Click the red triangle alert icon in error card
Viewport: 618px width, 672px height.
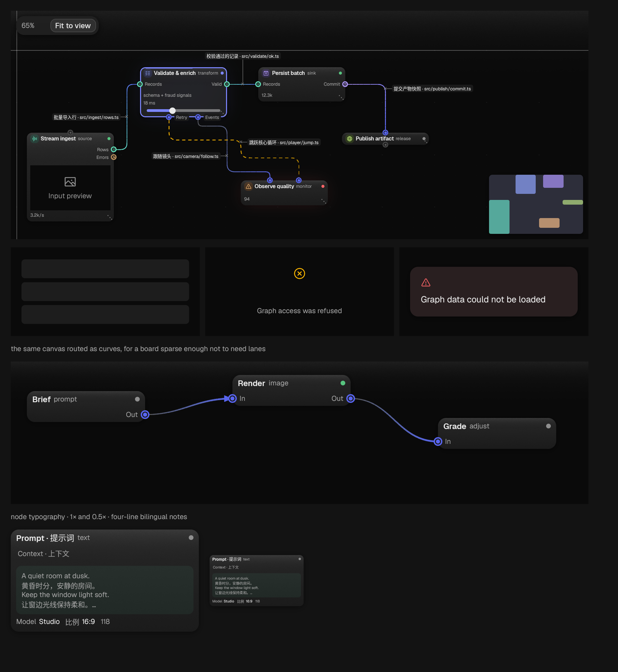coord(426,283)
